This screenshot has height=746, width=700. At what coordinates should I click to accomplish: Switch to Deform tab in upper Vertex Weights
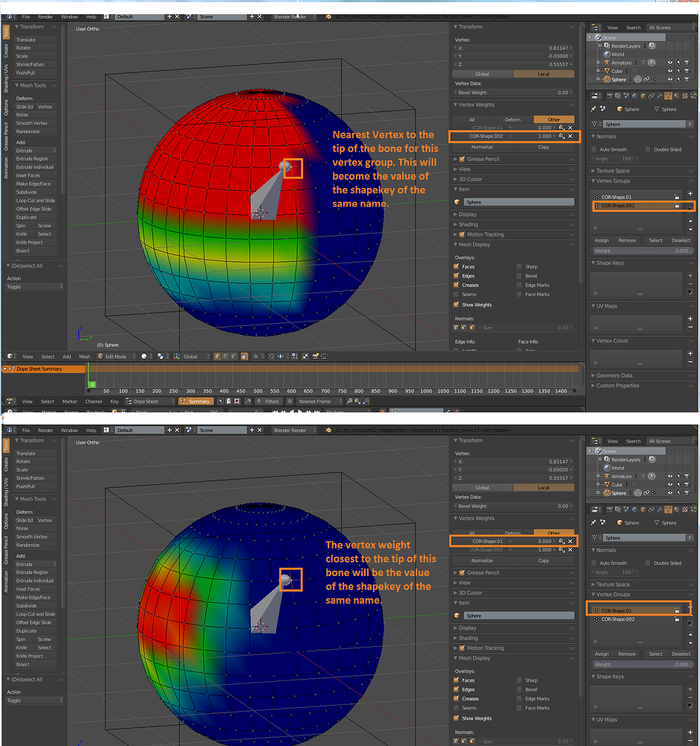pos(513,120)
